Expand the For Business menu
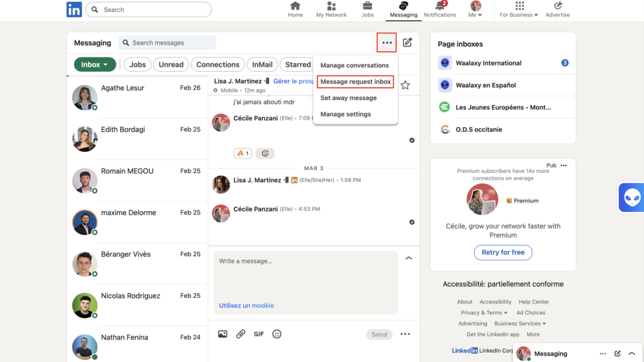The width and height of the screenshot is (644, 362). pyautogui.click(x=519, y=9)
